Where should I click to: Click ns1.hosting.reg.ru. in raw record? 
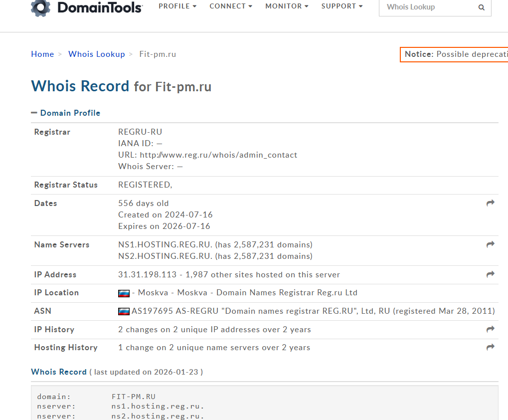coord(158,407)
